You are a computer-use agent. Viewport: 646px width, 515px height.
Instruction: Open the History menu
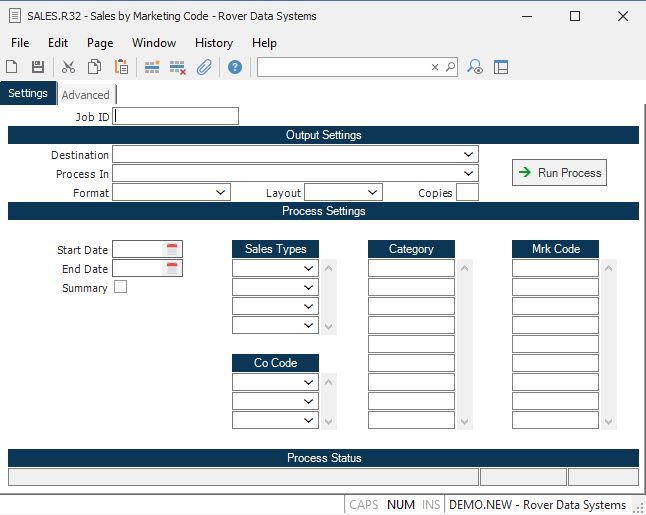click(x=214, y=43)
